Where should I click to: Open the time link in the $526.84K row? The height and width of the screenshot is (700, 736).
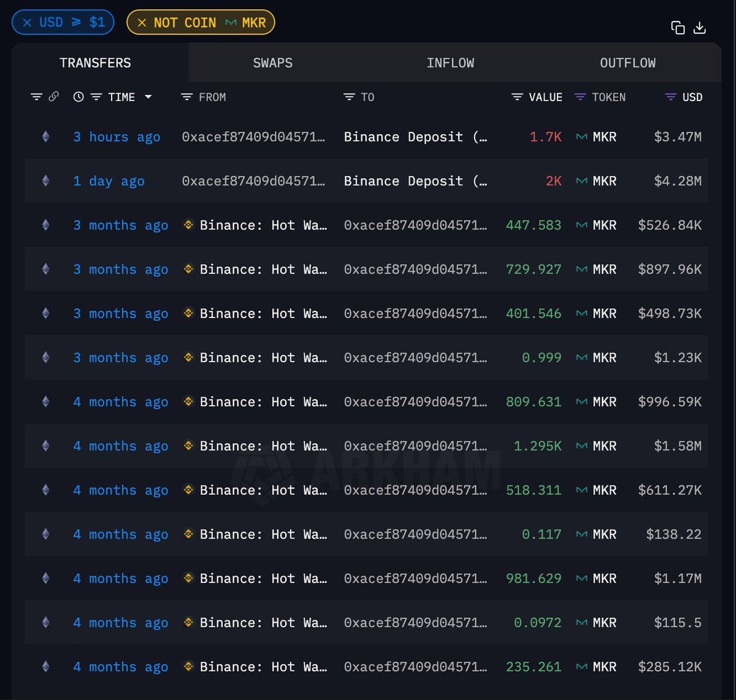click(x=120, y=225)
